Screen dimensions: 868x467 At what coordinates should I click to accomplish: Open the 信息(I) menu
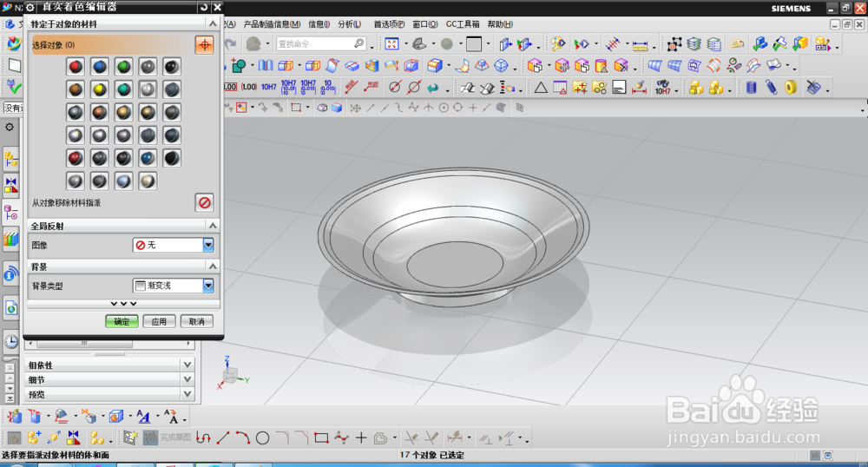pyautogui.click(x=319, y=24)
